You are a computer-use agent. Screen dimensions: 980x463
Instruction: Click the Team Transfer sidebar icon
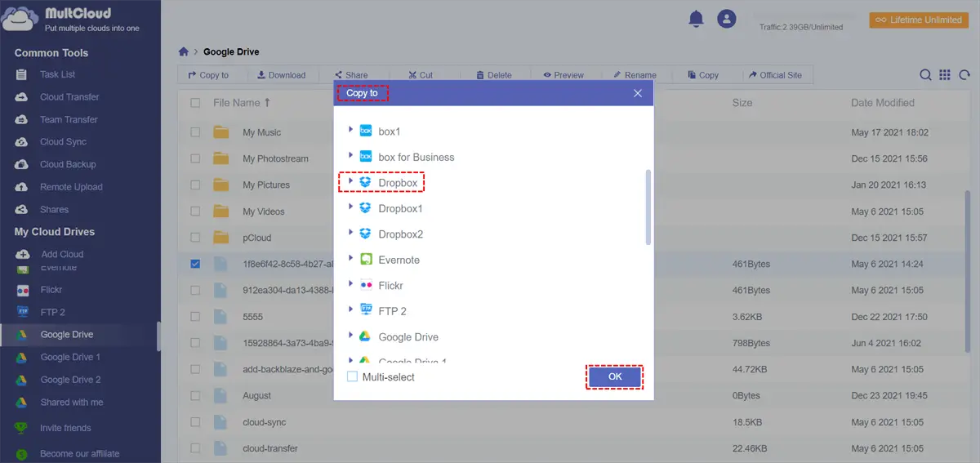23,119
